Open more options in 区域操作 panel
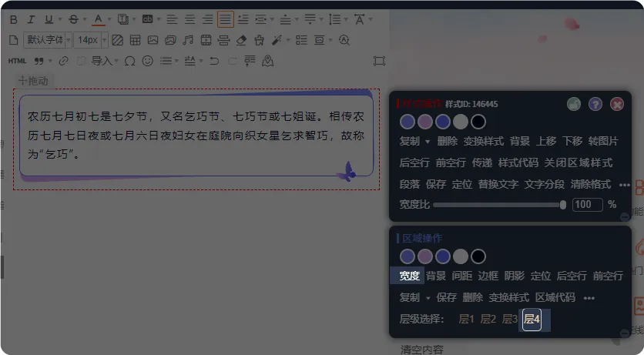The width and height of the screenshot is (644, 355). 589,298
